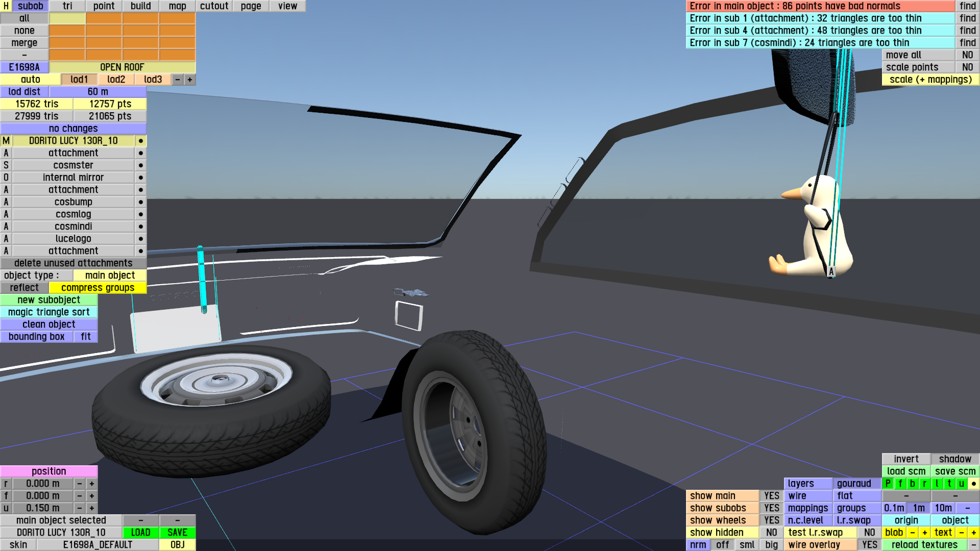Click the M icon beside DORITO LUCY 130R_10
980x551 pixels.
[x=6, y=141]
